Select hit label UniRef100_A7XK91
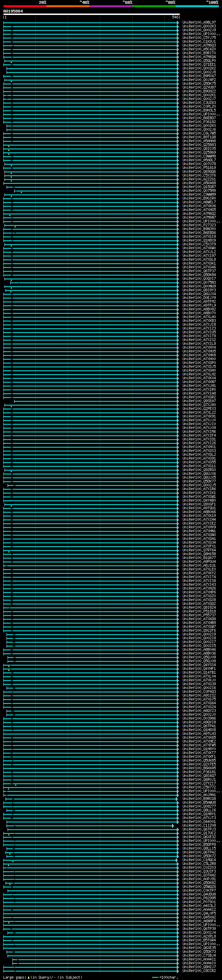Viewport: 222px width, 980px height. tap(199, 416)
